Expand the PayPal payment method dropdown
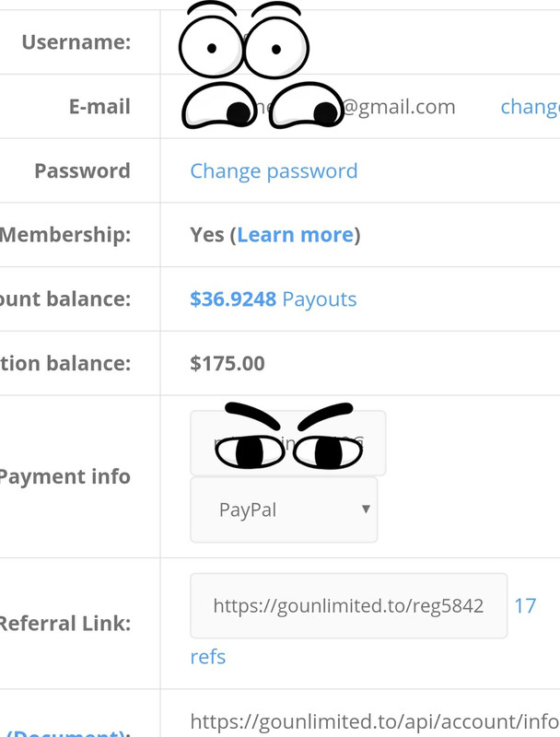The height and width of the screenshot is (737, 560). coord(284,509)
